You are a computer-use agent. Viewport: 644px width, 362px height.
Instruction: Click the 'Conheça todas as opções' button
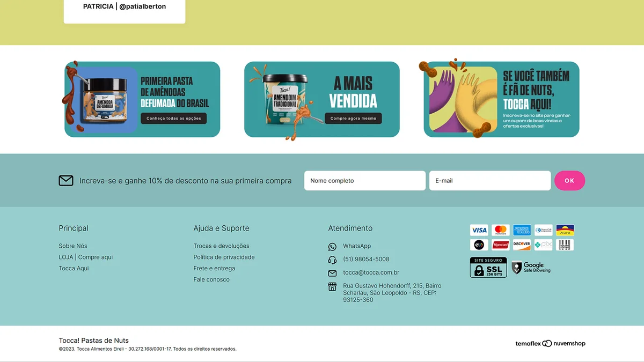(x=174, y=119)
